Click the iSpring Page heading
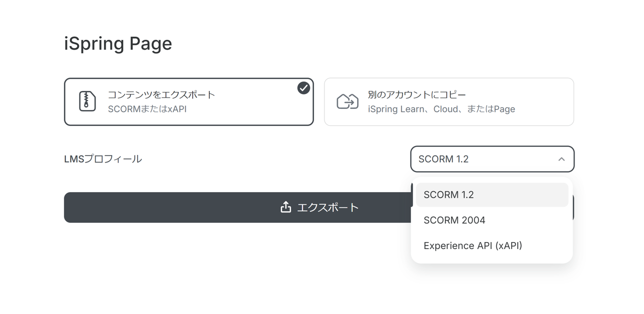 118,43
